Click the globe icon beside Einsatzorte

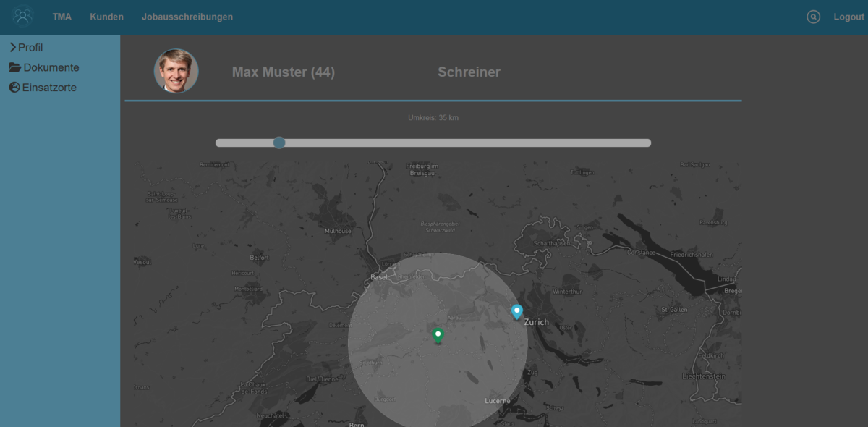click(14, 88)
